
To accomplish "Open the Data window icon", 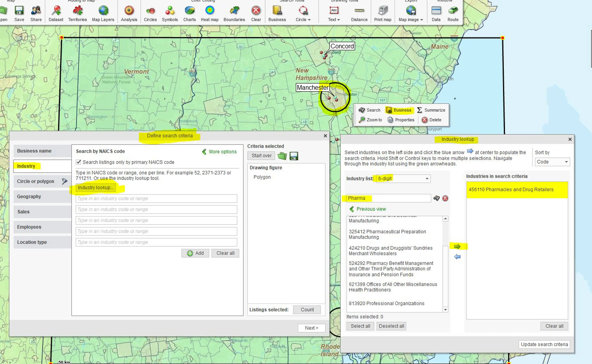I will click(436, 10).
